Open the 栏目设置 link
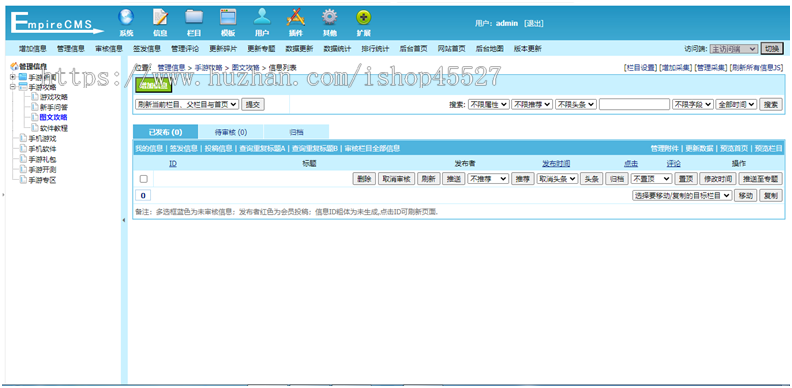 click(x=640, y=67)
